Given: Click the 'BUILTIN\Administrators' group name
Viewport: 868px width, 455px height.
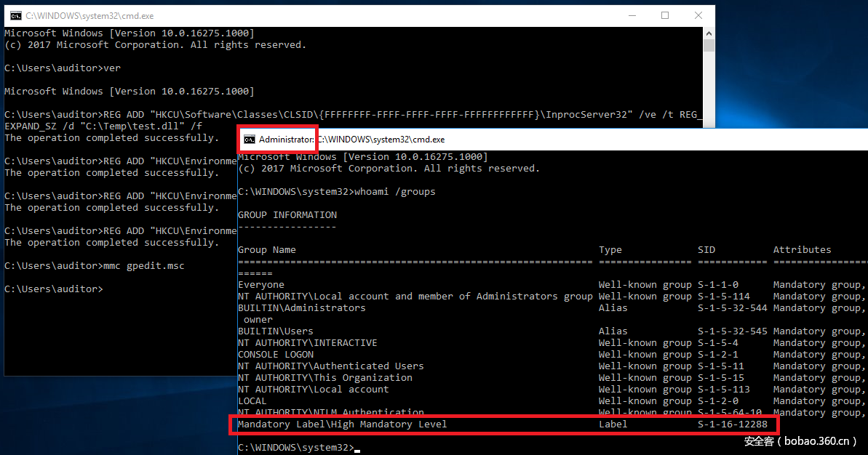Looking at the screenshot, I should 302,308.
